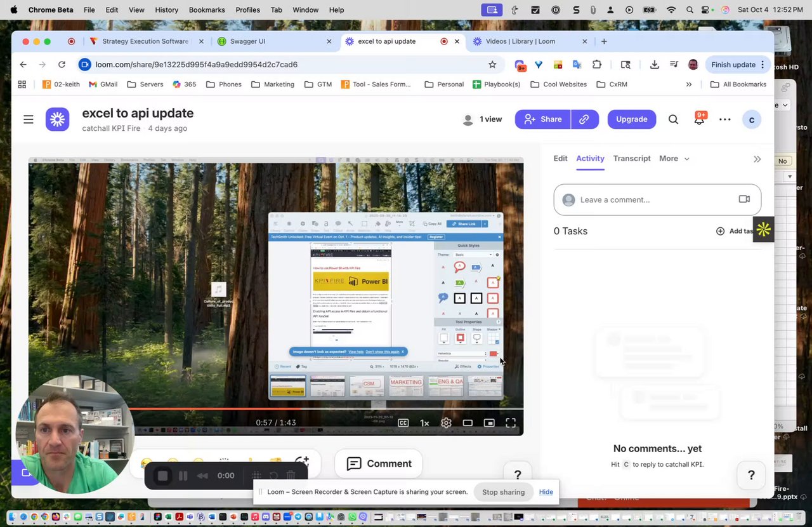Switch to the Strategy Execution Software tab
This screenshot has height=527, width=812.
tap(147, 41)
